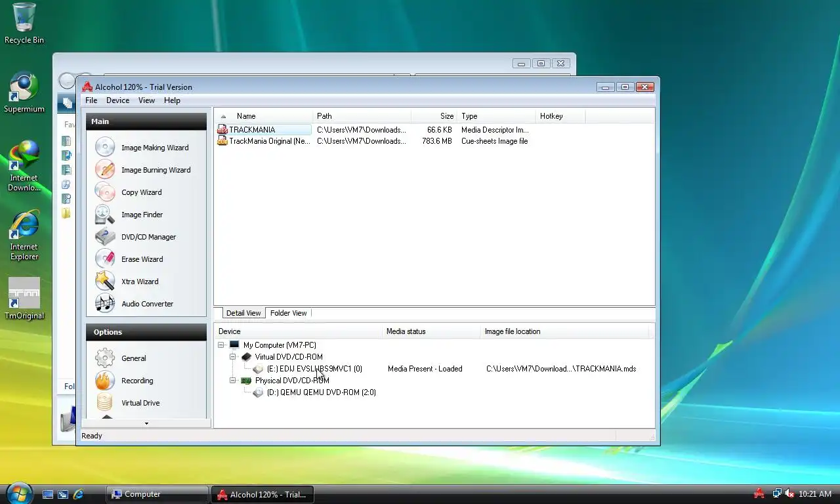Click the Recycle Bin desktop icon
The image size is (840, 504).
coord(24,24)
